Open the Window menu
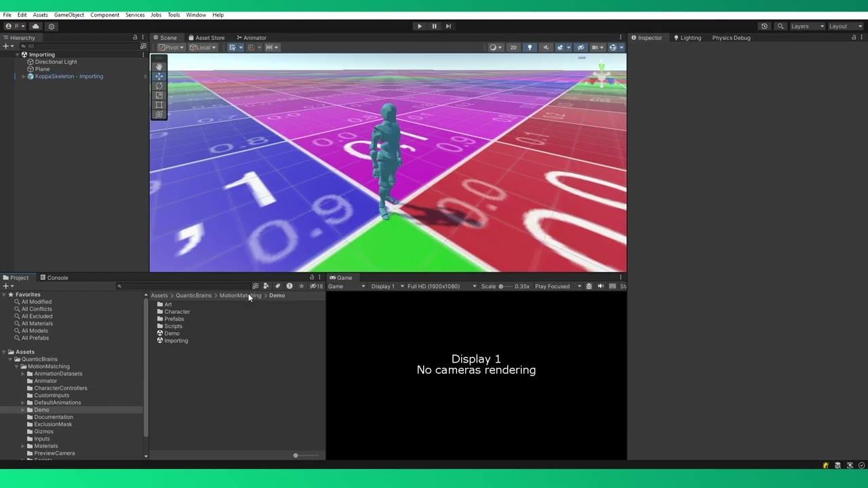The image size is (868, 488). click(x=196, y=15)
